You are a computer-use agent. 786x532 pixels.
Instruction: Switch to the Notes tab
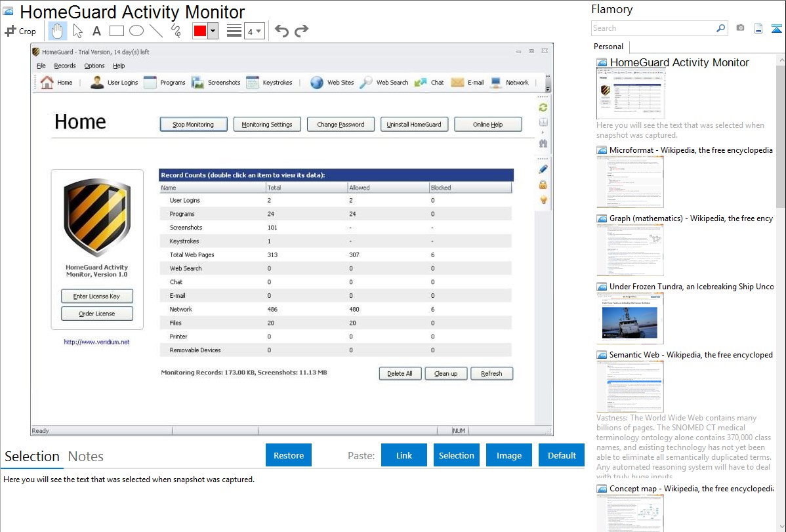tap(86, 457)
